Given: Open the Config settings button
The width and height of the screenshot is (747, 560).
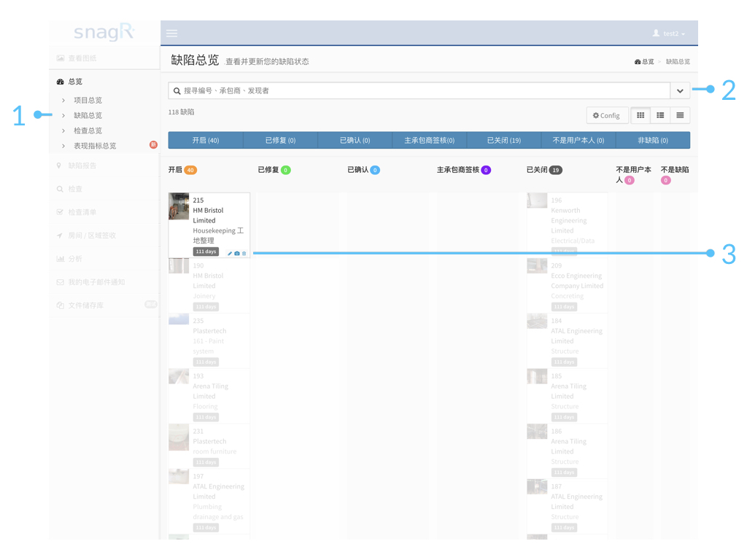Looking at the screenshot, I should click(606, 115).
